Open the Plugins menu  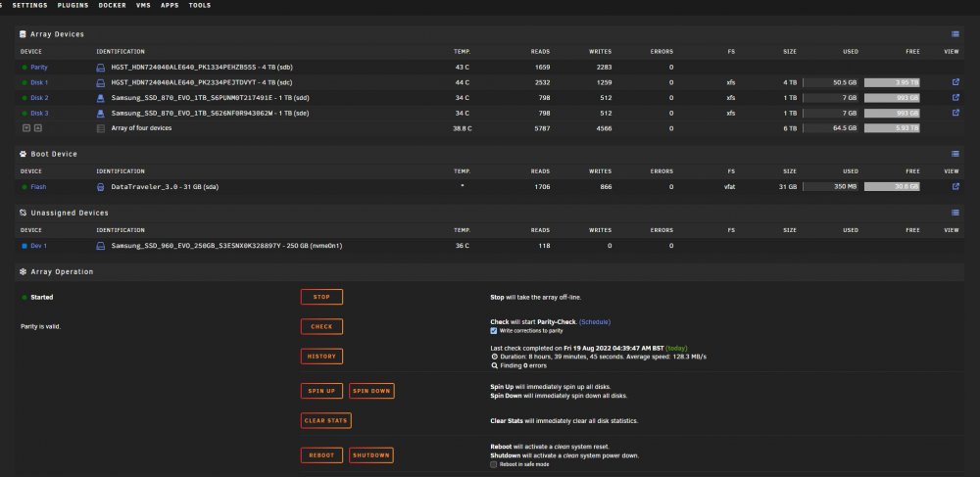(x=73, y=6)
